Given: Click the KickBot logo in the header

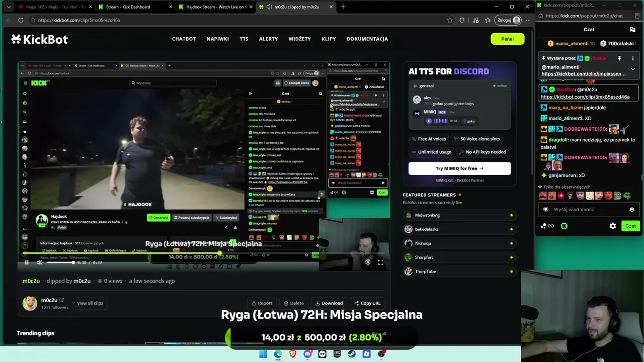Looking at the screenshot, I should 39,39.
